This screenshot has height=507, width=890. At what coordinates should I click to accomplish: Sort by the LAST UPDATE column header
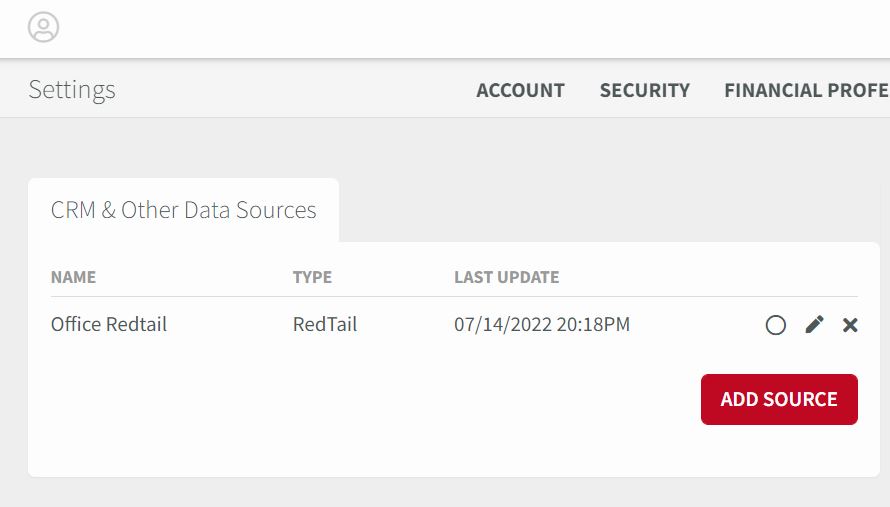click(506, 277)
